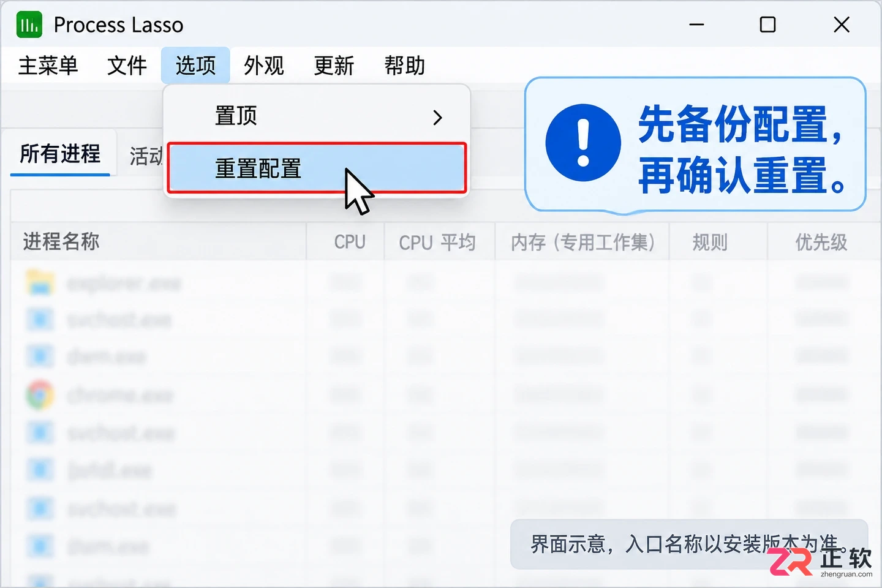Click the Process Lasso app logo icon
This screenshot has height=588, width=882.
point(29,24)
